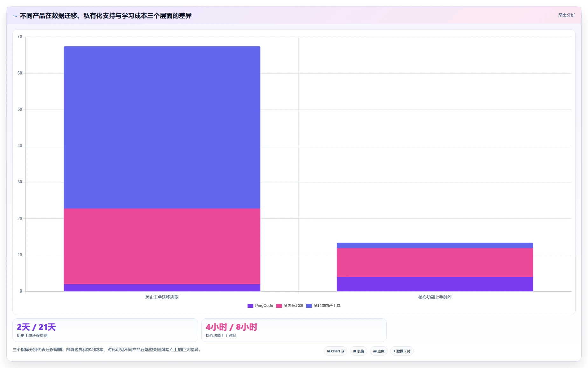Select the 数据卡片 tag
Image resolution: width=588 pixels, height=368 pixels.
coord(402,351)
